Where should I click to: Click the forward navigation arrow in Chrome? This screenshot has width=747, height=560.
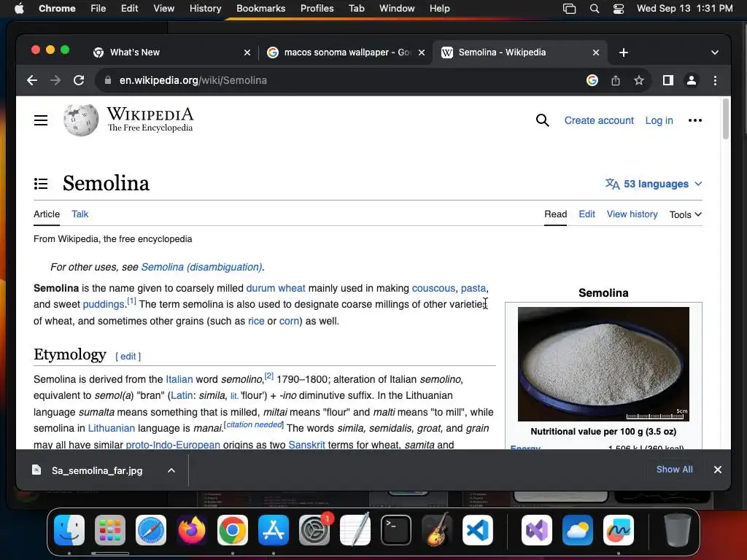click(x=55, y=80)
